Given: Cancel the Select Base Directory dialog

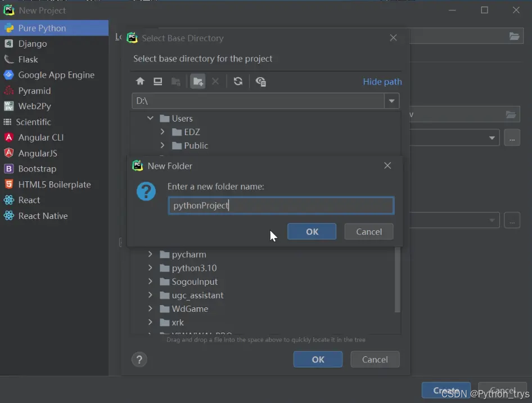Looking at the screenshot, I should (x=375, y=360).
